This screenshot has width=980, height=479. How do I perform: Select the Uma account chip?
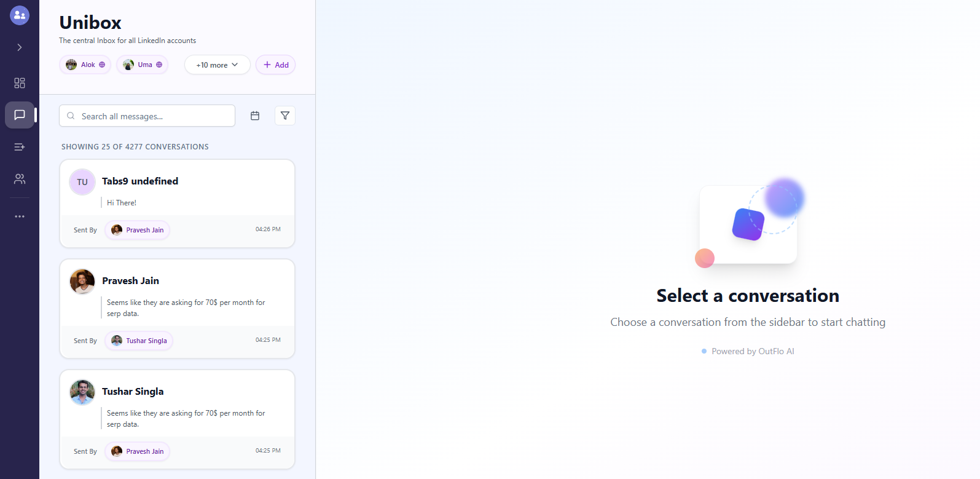[x=143, y=65]
